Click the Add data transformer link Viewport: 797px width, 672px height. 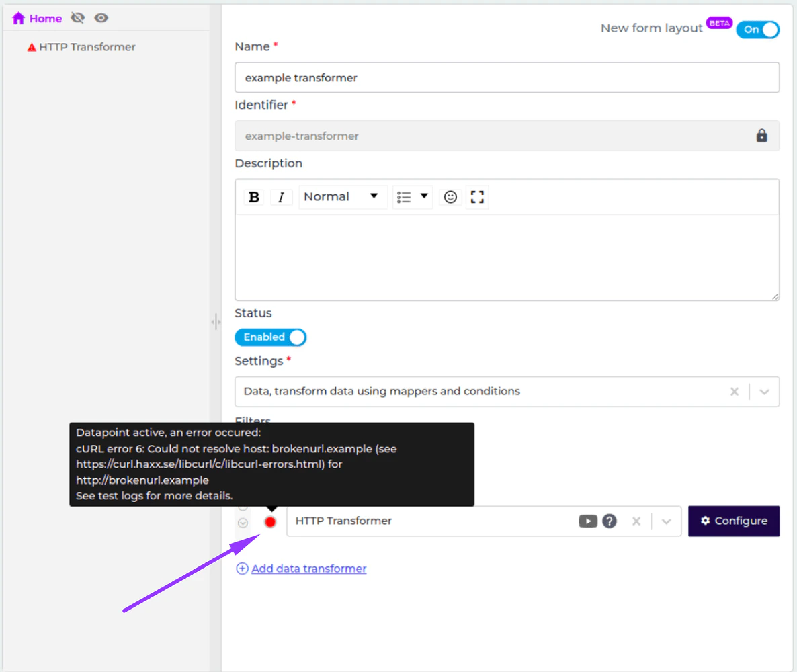[308, 569]
